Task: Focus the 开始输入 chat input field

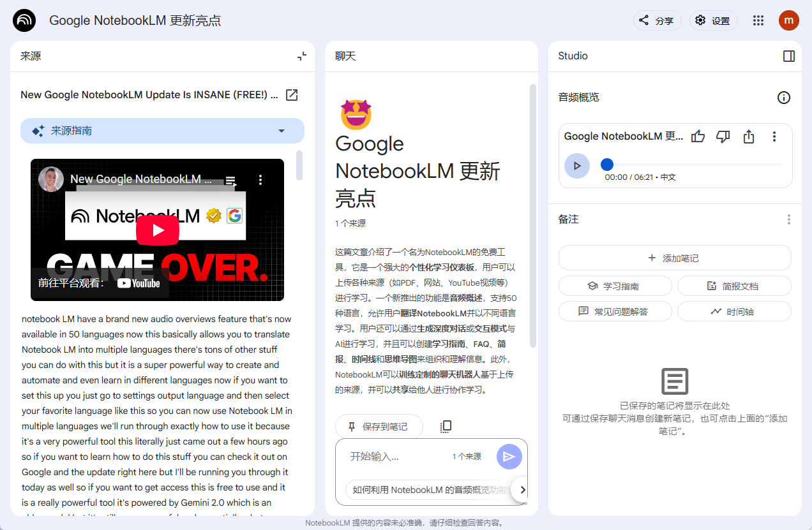Action: [x=396, y=457]
